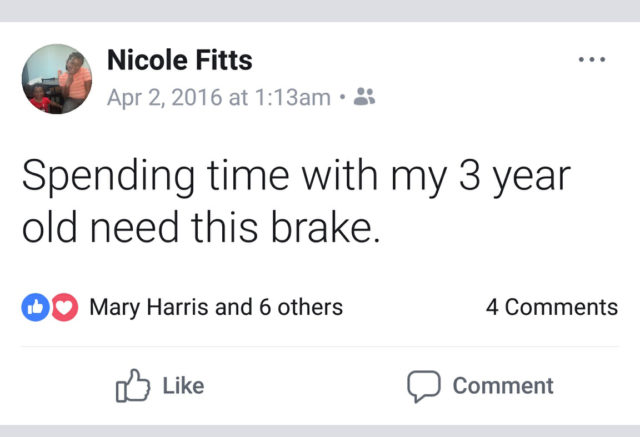View the 4 Comments on this post

552,307
